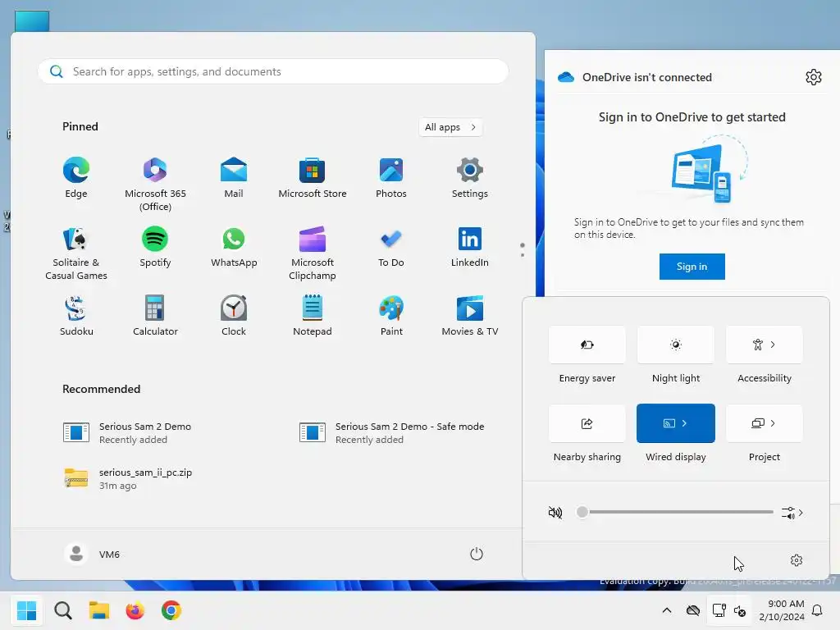The height and width of the screenshot is (630, 840).
Task: Launch the Photos app
Action: [x=391, y=178]
